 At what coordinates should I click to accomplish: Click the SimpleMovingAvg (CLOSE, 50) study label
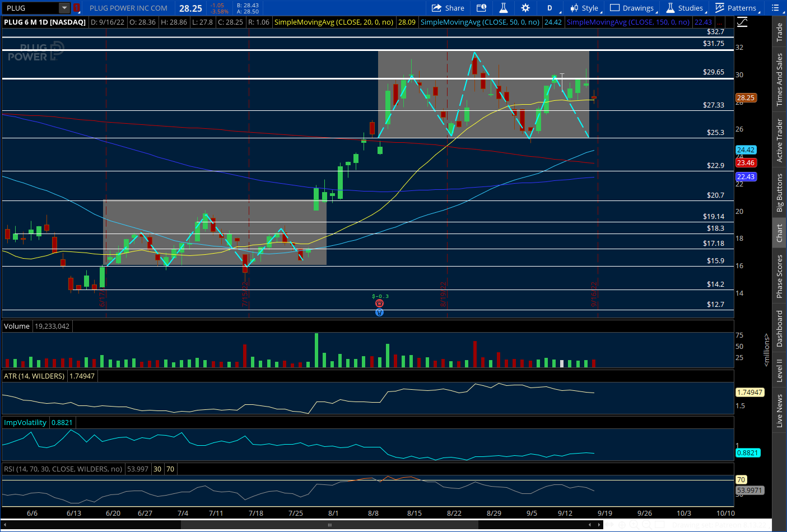[x=480, y=22]
